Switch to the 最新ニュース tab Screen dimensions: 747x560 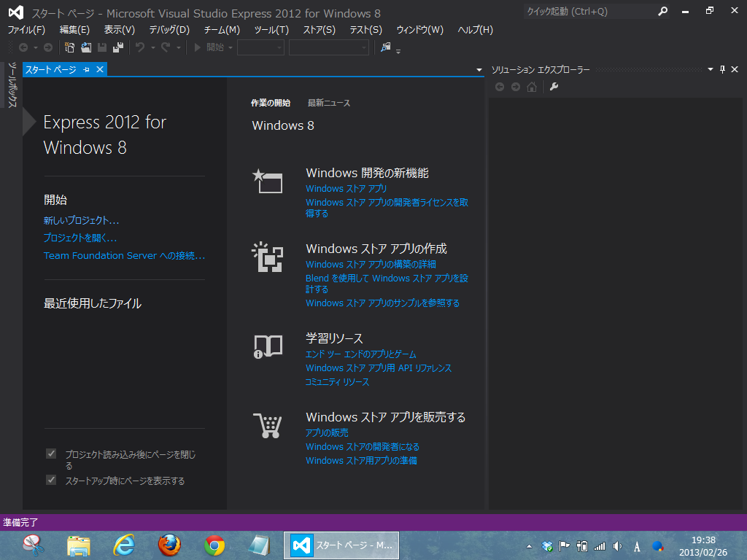[x=329, y=103]
